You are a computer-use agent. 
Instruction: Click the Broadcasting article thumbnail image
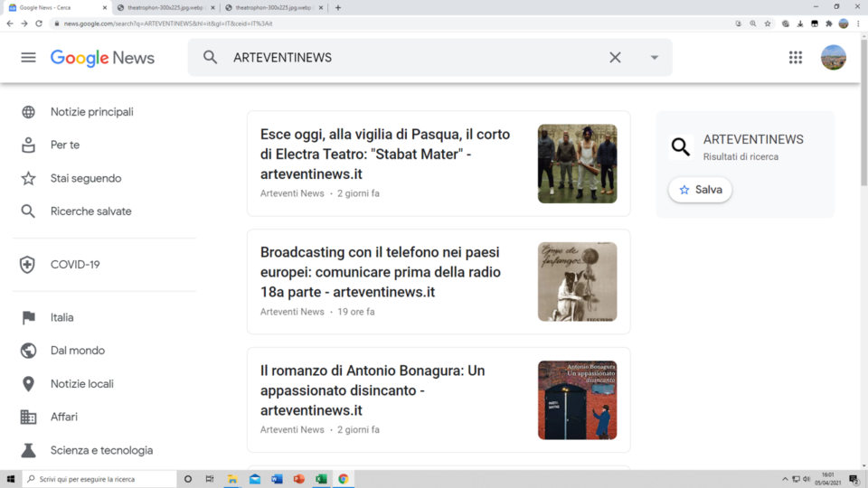click(x=578, y=282)
